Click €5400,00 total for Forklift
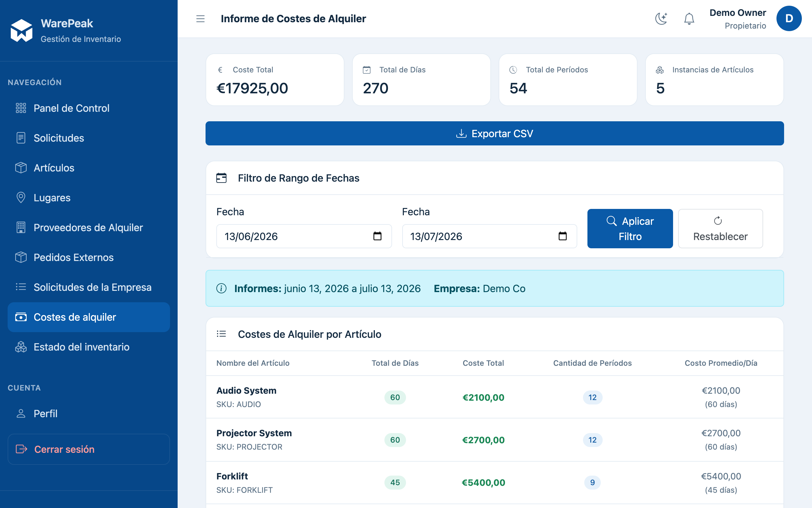Screen dimensions: 812x508 (483, 483)
